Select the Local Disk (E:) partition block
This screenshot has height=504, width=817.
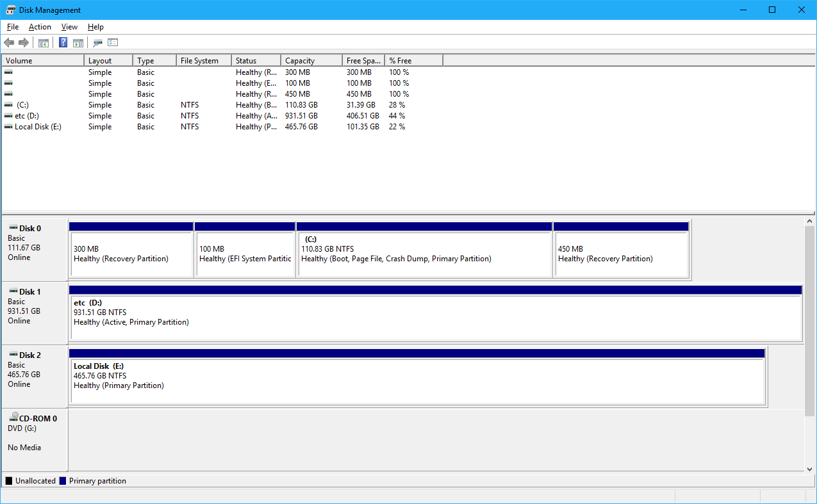pos(417,377)
